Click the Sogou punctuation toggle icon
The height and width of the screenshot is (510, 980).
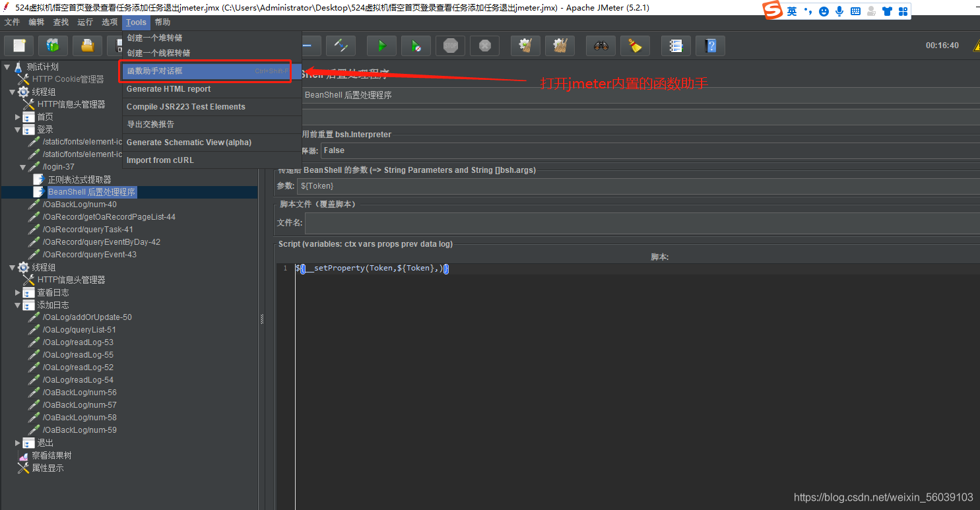pos(808,11)
